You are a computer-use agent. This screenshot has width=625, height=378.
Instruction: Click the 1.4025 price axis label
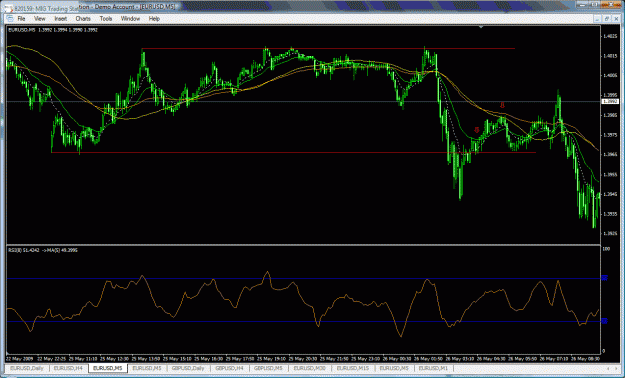tap(610, 36)
